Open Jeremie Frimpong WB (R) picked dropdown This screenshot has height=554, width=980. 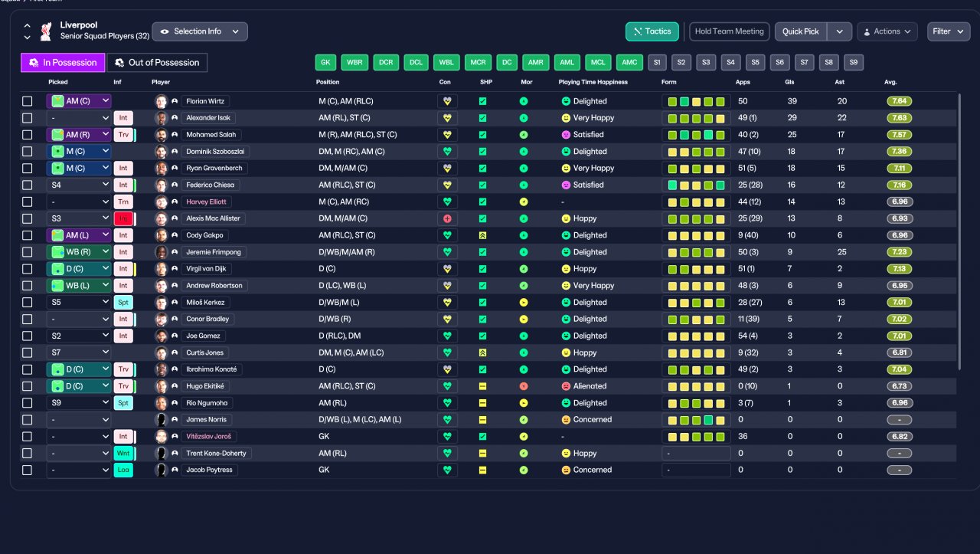click(x=79, y=252)
